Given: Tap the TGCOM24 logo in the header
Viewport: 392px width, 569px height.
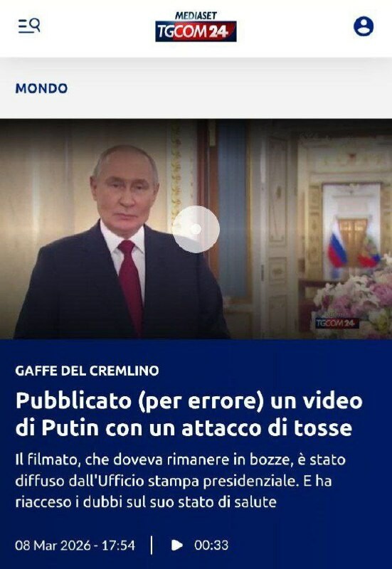Looking at the screenshot, I should [x=196, y=31].
